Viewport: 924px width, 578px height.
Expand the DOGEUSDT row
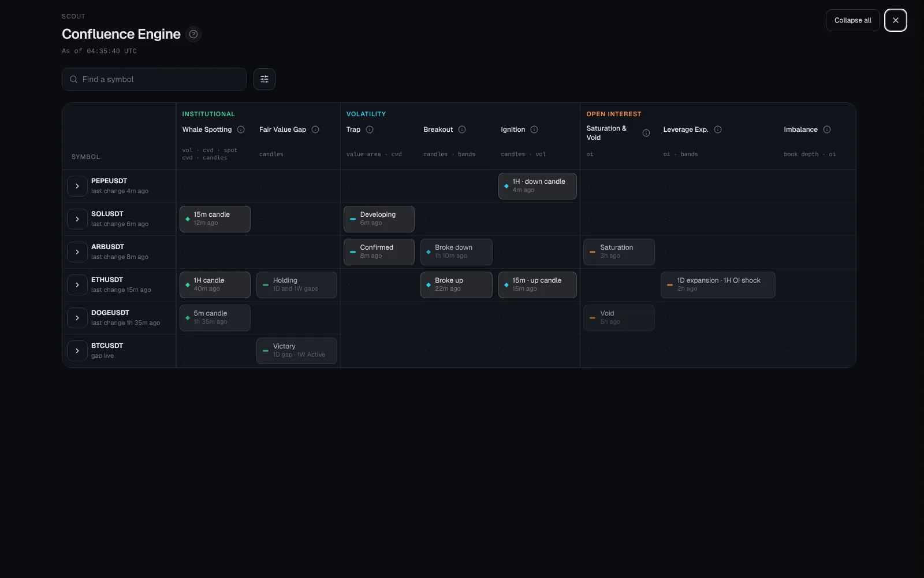pyautogui.click(x=77, y=318)
